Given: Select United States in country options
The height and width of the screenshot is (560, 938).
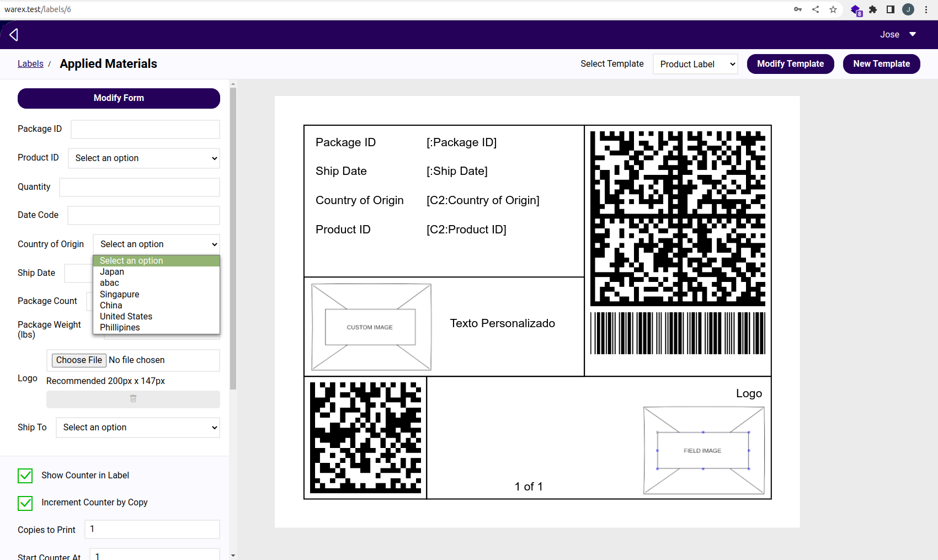Looking at the screenshot, I should (x=126, y=317).
